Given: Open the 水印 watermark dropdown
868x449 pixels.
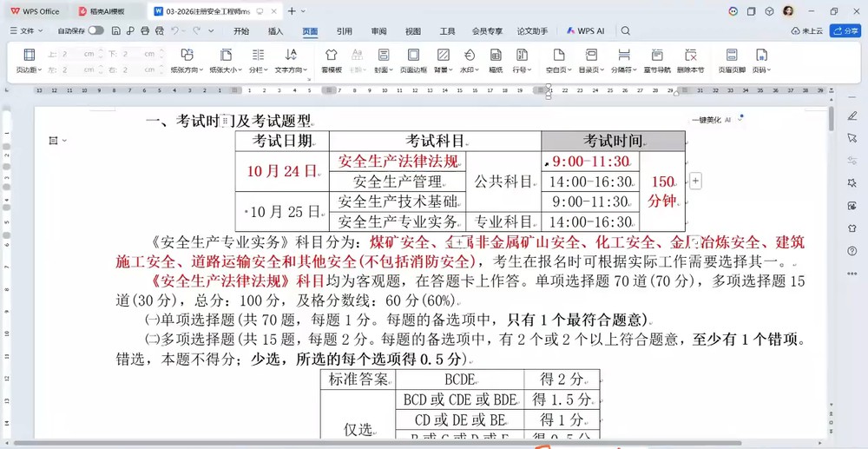Looking at the screenshot, I should pos(470,69).
